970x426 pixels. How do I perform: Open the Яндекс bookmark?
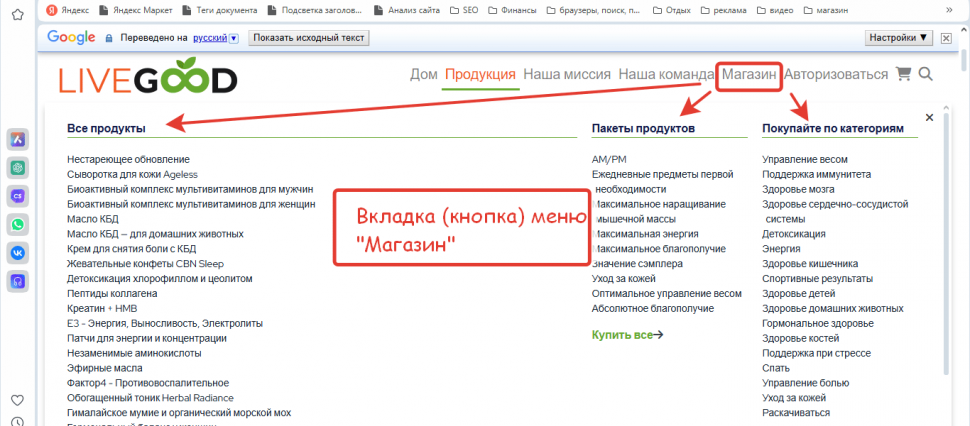pyautogui.click(x=69, y=10)
